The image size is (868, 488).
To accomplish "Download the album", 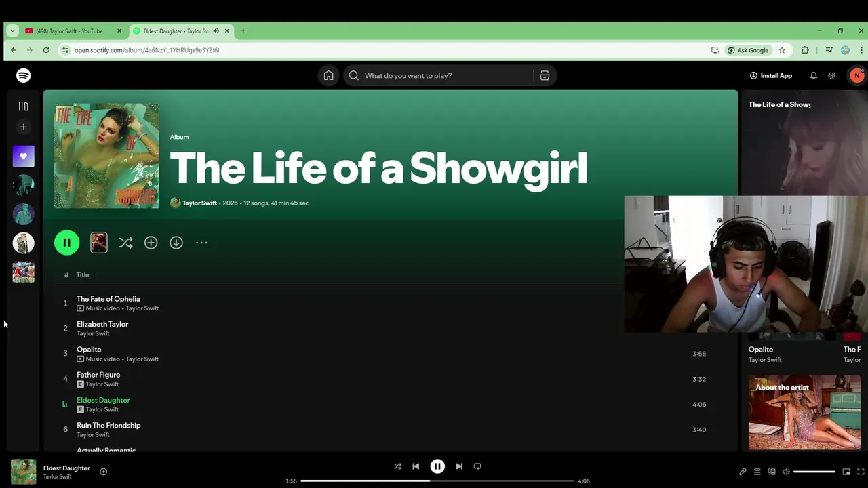I will pyautogui.click(x=176, y=243).
